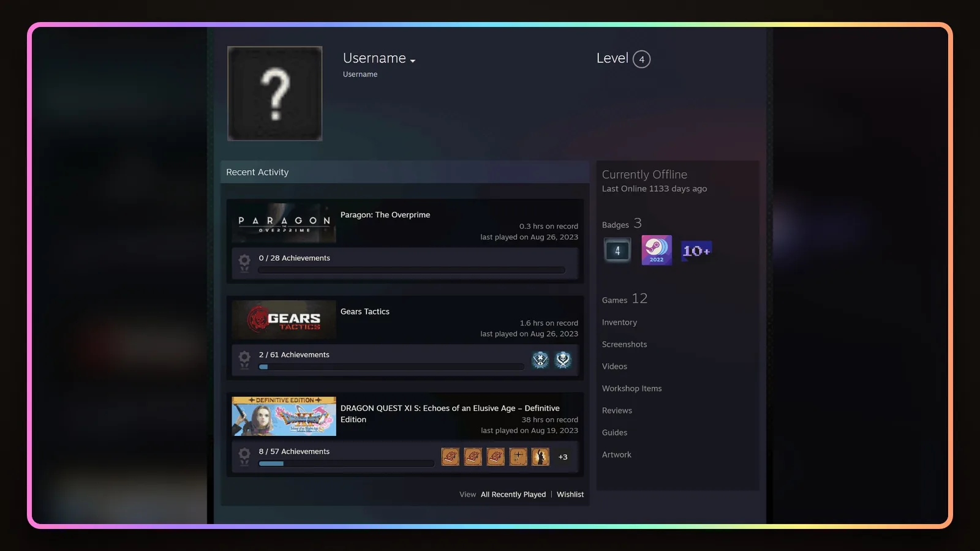Open the Paragon Overprime game banner

(x=284, y=223)
